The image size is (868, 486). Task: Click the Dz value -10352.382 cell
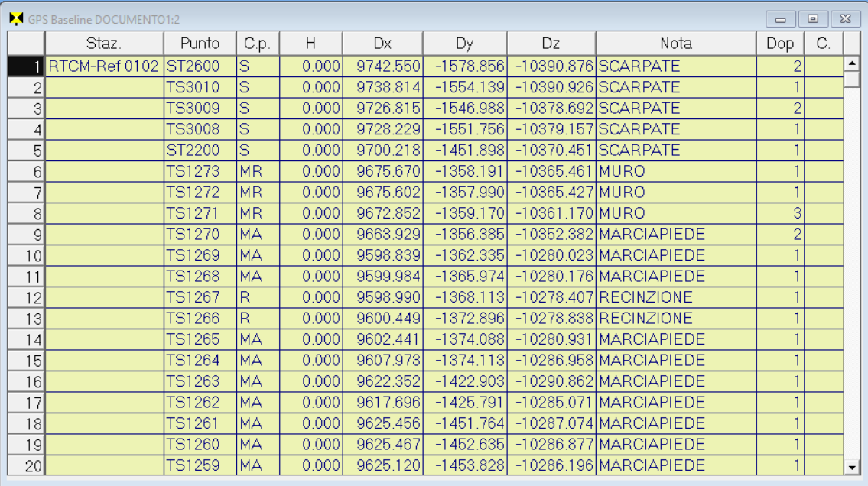(x=551, y=234)
